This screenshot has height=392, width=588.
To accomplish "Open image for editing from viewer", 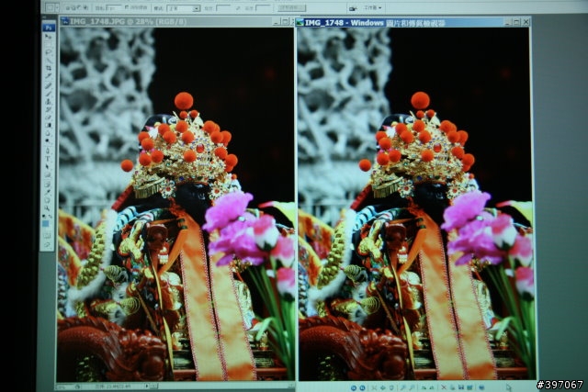I will pyautogui.click(x=469, y=387).
